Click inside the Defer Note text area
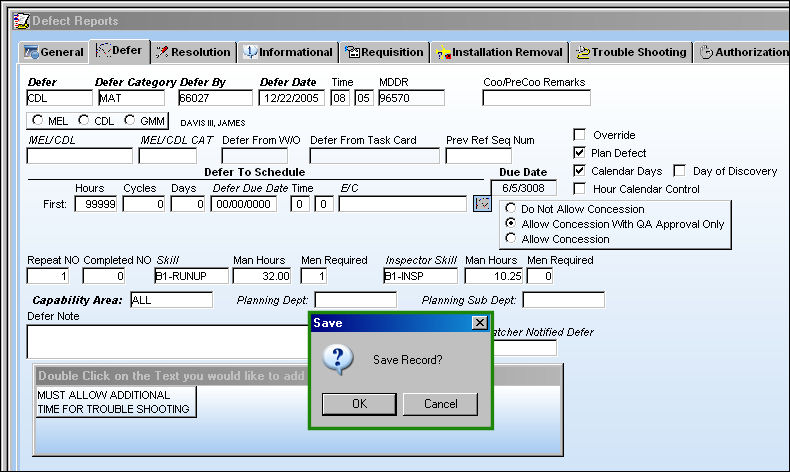Image resolution: width=790 pixels, height=472 pixels. [168, 342]
